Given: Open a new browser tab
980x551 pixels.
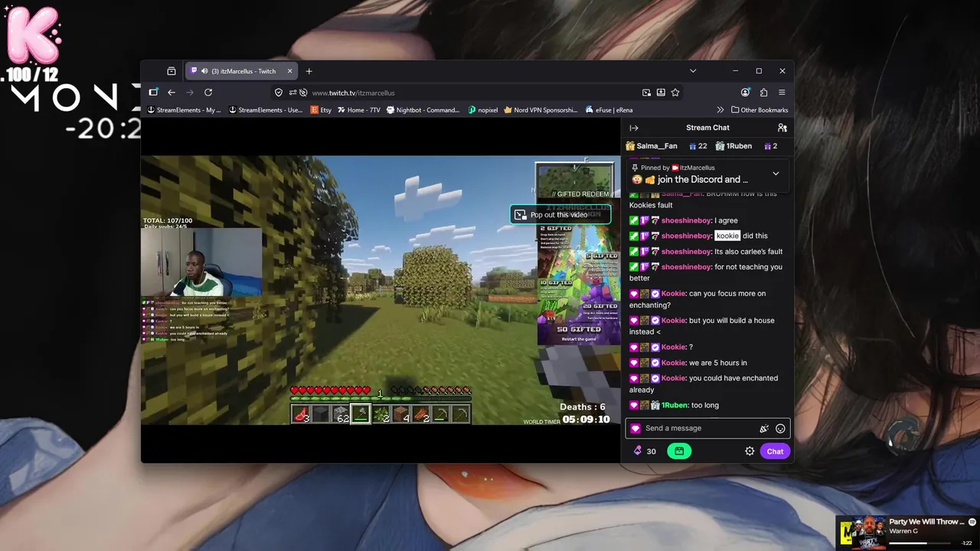Looking at the screenshot, I should pos(309,71).
